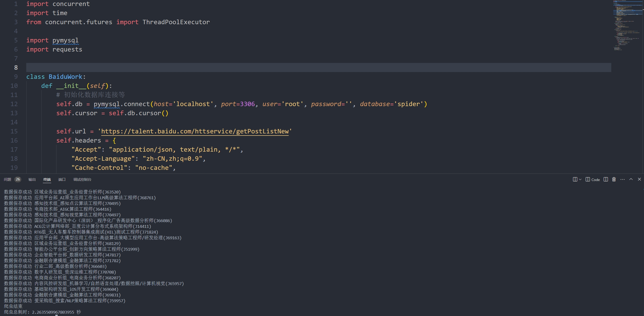The image size is (644, 316).
Task: Open the launch profile dropdown chevron
Action: [580, 179]
